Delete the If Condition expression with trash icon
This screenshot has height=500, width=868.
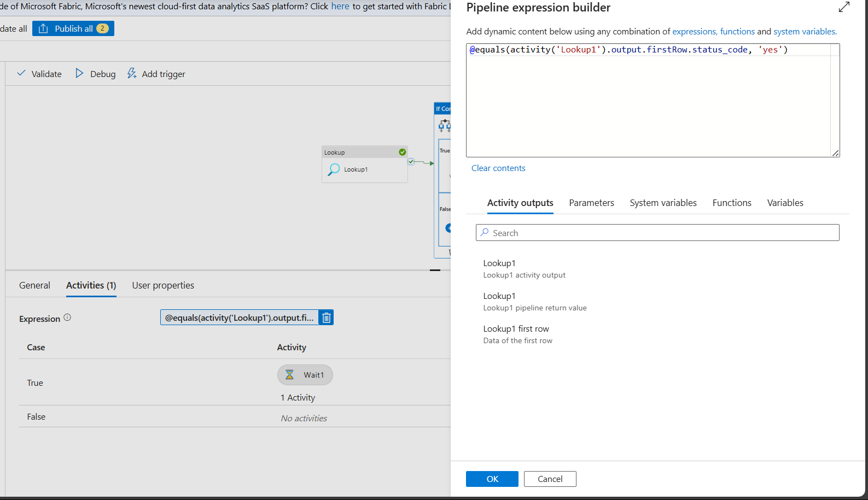327,317
